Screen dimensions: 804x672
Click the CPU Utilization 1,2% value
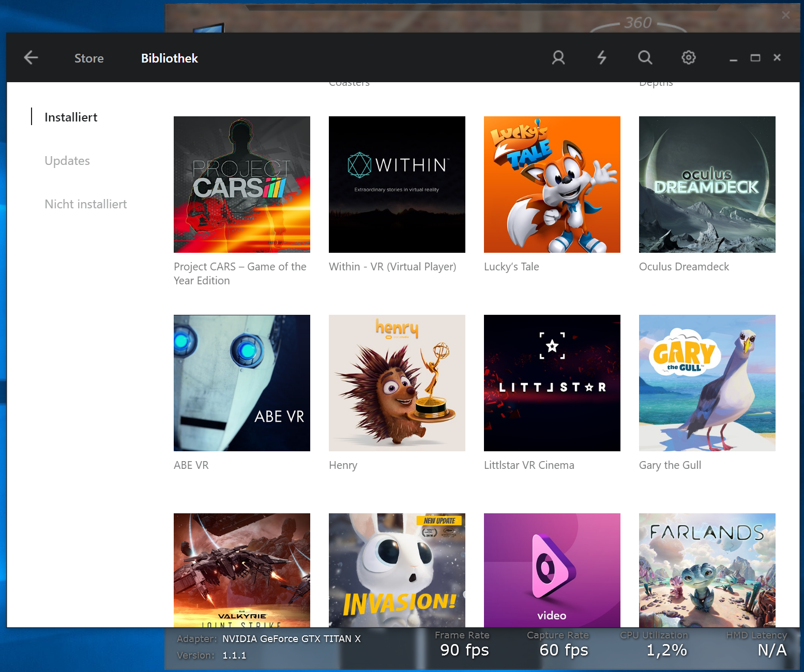pos(667,650)
